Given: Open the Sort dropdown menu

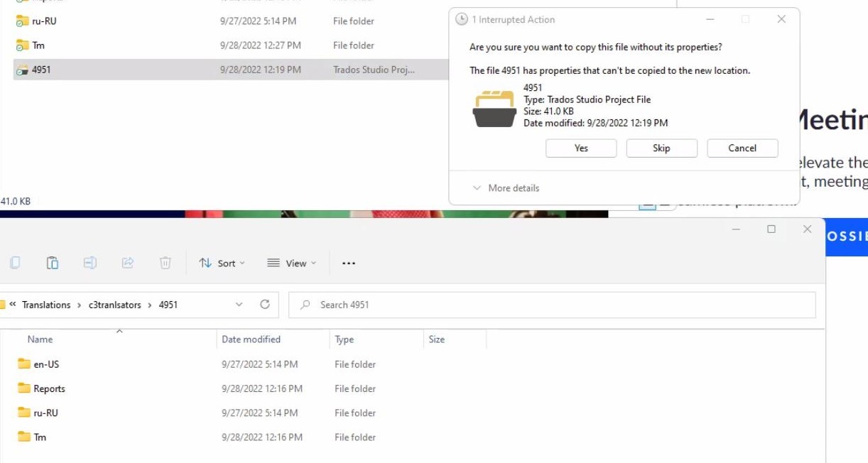Looking at the screenshot, I should tap(222, 263).
